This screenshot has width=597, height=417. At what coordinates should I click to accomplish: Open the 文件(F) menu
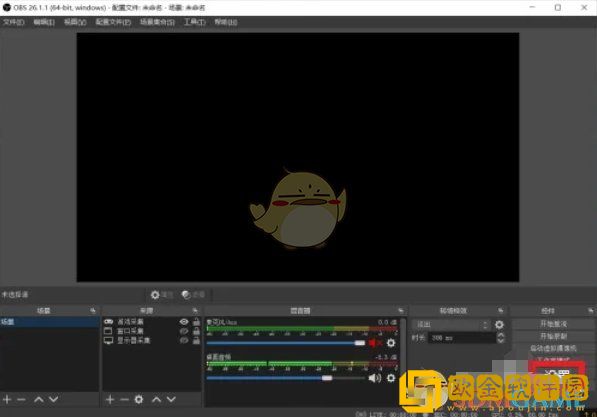click(14, 22)
